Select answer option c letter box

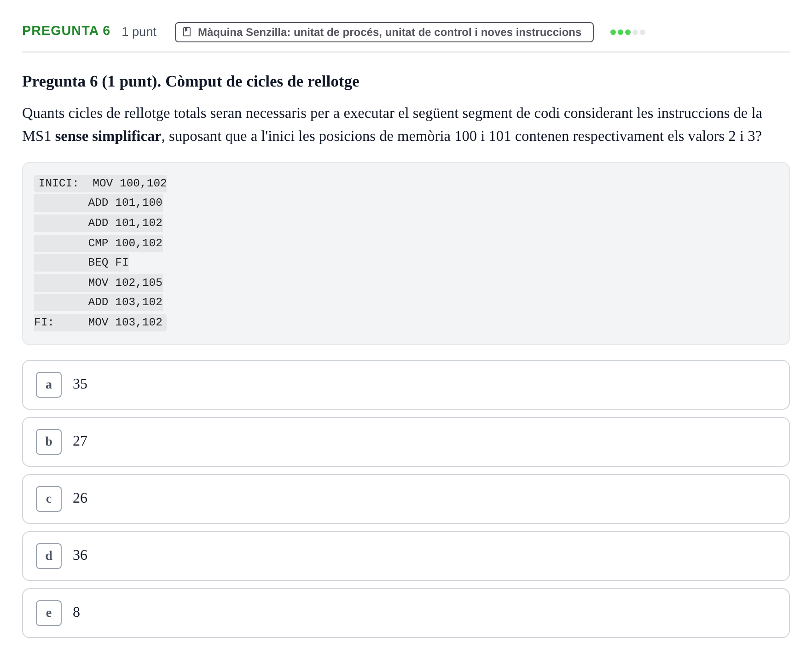[x=49, y=499]
